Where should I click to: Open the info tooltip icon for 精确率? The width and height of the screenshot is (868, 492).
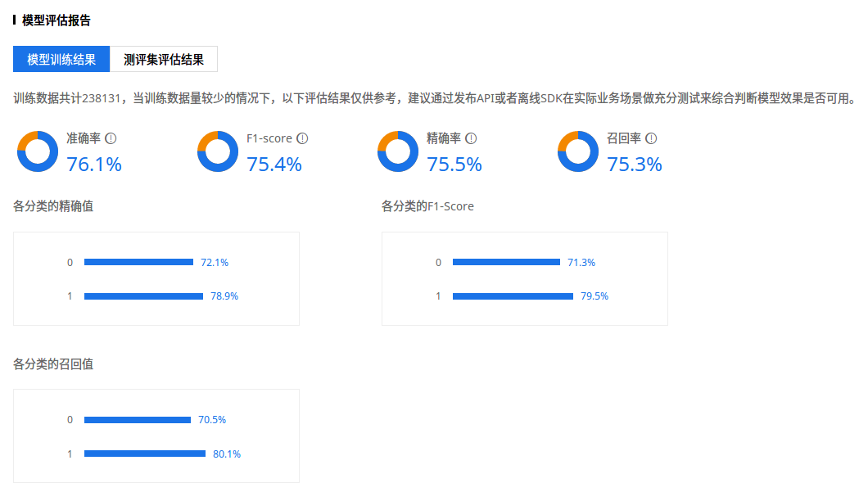pyautogui.click(x=471, y=138)
